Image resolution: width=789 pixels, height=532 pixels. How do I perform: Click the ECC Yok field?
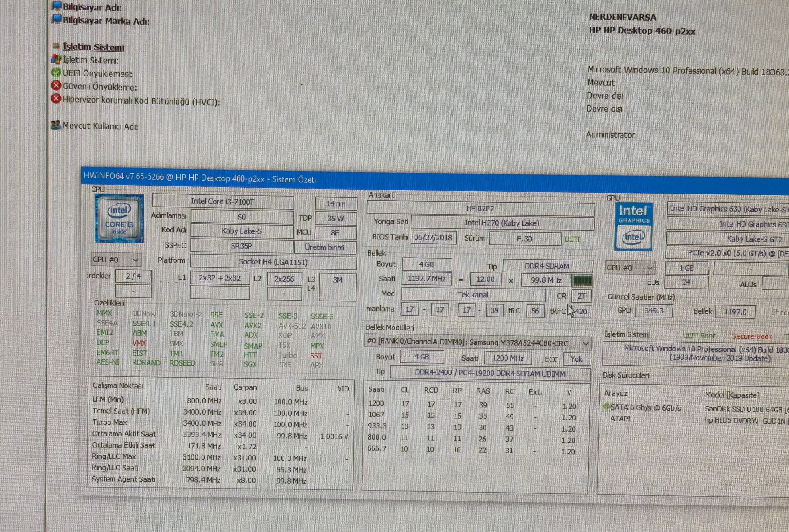(577, 359)
